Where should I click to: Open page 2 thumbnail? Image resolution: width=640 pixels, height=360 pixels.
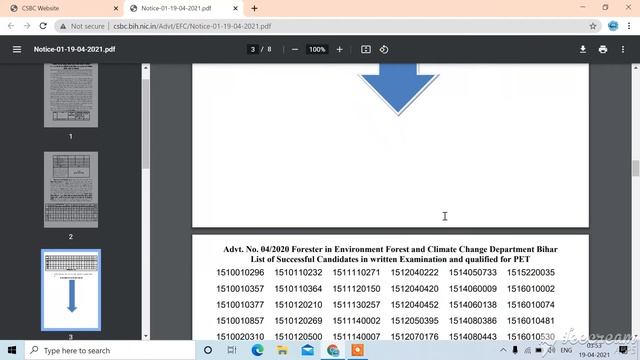pyautogui.click(x=71, y=189)
